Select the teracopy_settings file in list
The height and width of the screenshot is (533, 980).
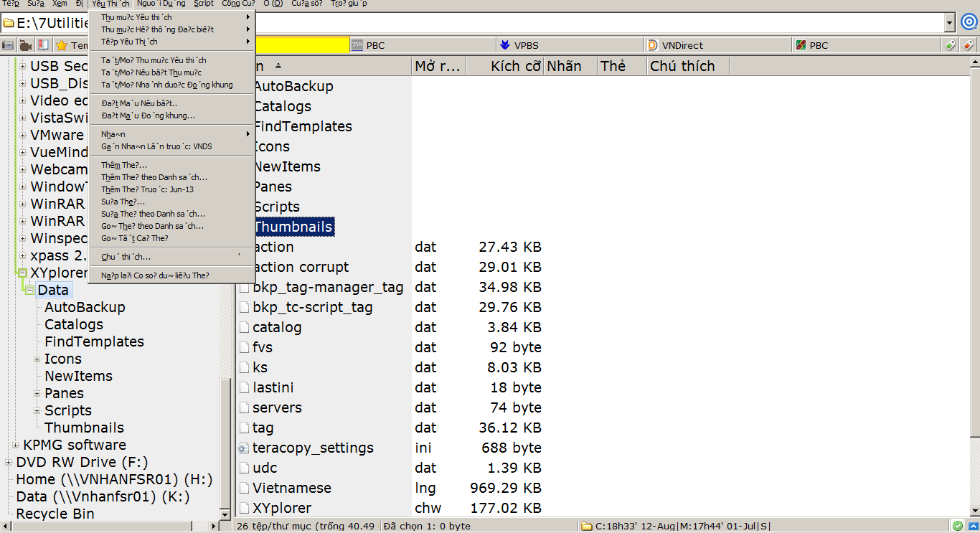313,448
